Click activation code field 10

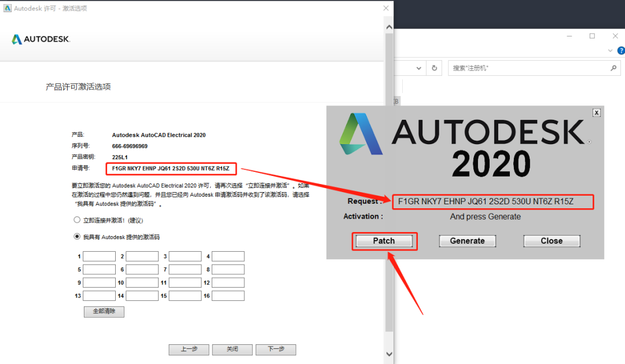(x=142, y=282)
